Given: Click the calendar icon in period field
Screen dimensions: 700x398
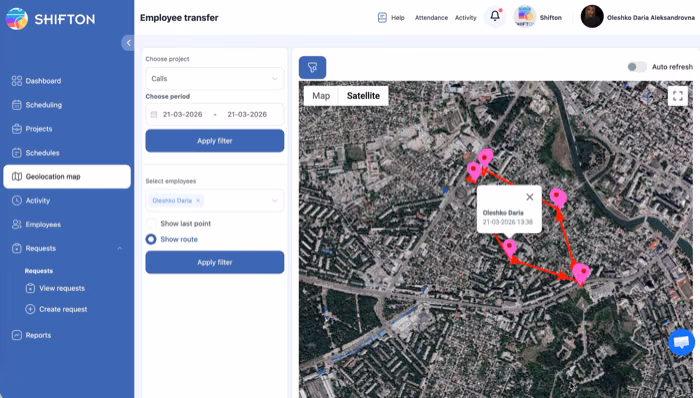Looking at the screenshot, I should point(154,115).
